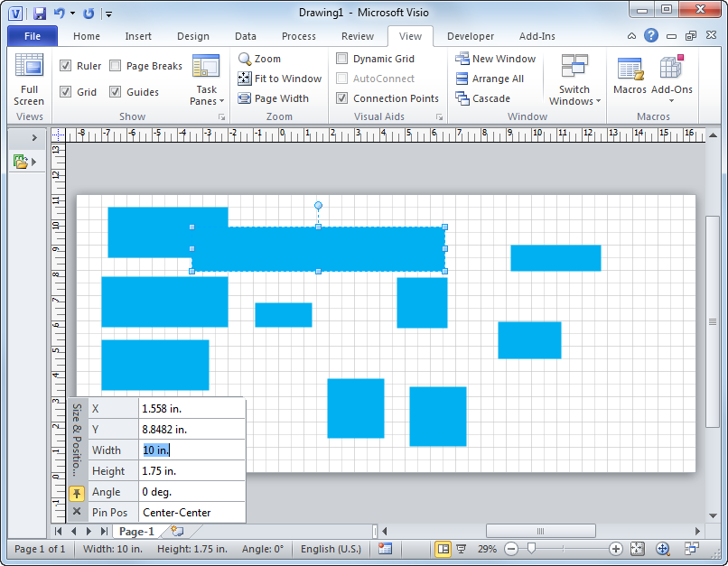The height and width of the screenshot is (566, 728).
Task: Enable the Page Breaks checkbox
Action: tap(116, 66)
